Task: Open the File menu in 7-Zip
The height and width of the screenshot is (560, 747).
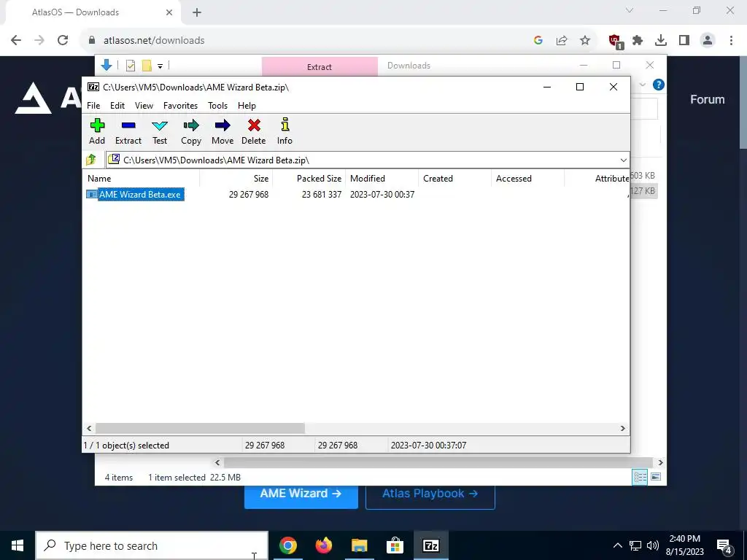Action: [x=93, y=106]
